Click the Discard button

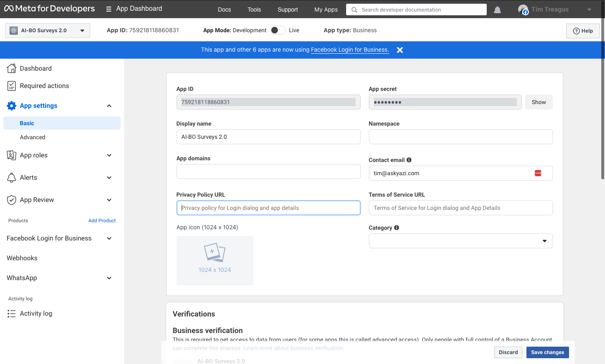click(x=508, y=352)
